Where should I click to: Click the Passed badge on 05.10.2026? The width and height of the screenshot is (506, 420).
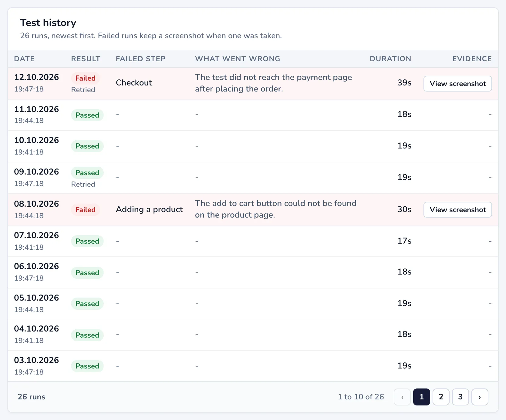tap(87, 304)
